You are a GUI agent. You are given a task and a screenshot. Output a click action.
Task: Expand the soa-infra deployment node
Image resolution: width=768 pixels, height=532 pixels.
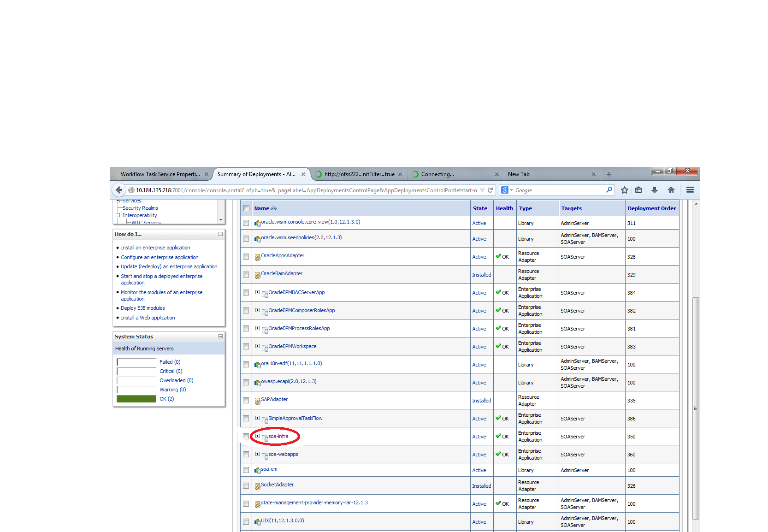coord(257,436)
